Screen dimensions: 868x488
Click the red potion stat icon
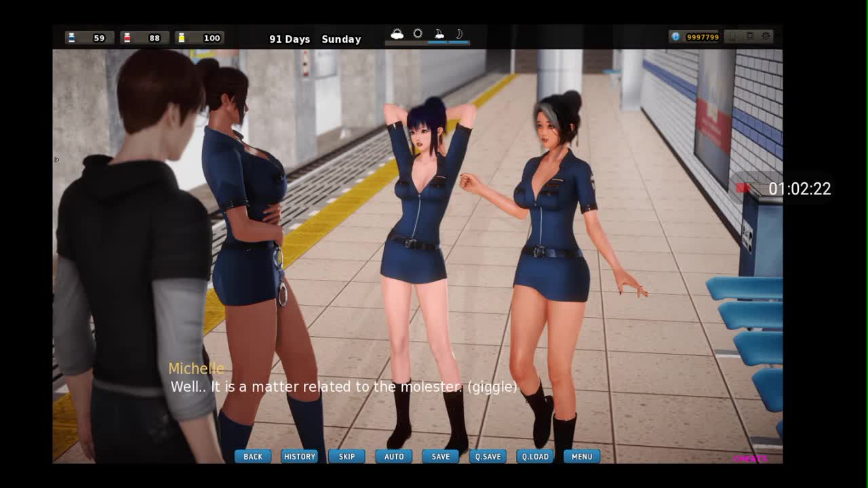[x=127, y=38]
